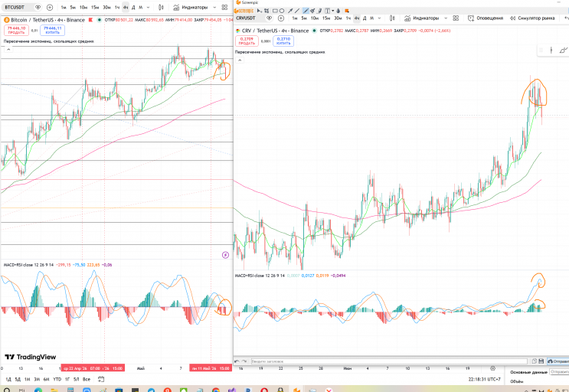
Task: Open candle chart type on BTC chart
Action: (161, 7)
